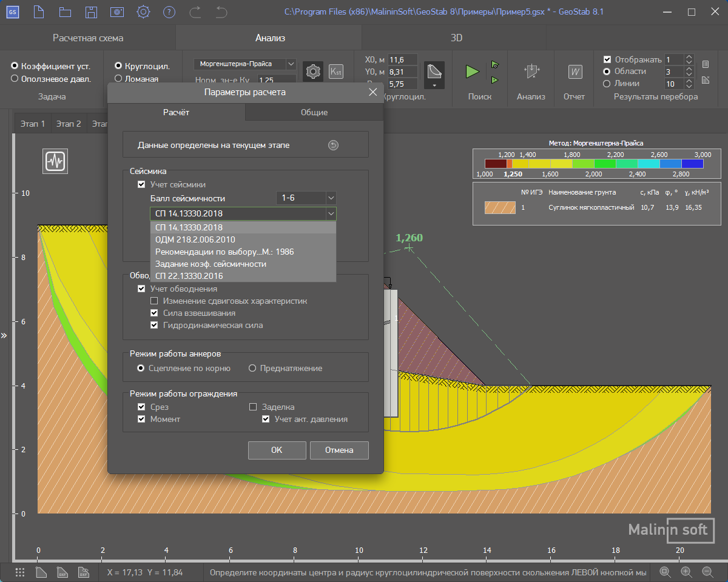The image size is (728, 582).
Task: Click the Kst coefficient icon
Action: click(x=335, y=71)
